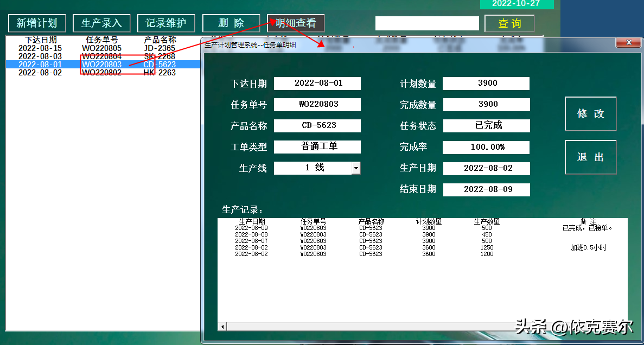644x345 pixels.
Task: Open the 生产线 dropdown arrow
Action: [356, 168]
